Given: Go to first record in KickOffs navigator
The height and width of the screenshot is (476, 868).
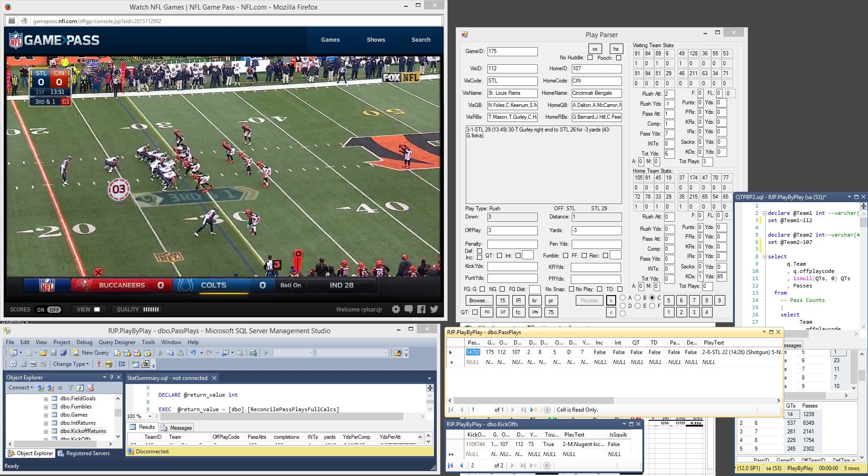Looking at the screenshot, I should 450,466.
